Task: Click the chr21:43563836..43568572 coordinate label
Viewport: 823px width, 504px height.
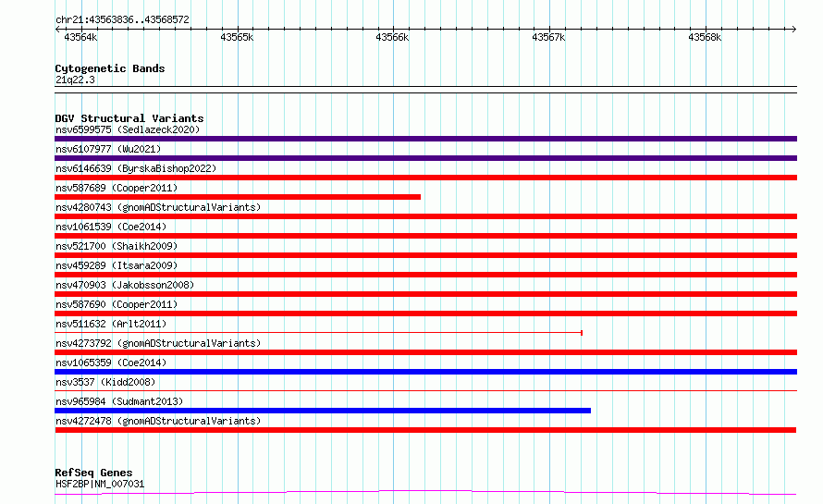Action: click(122, 19)
